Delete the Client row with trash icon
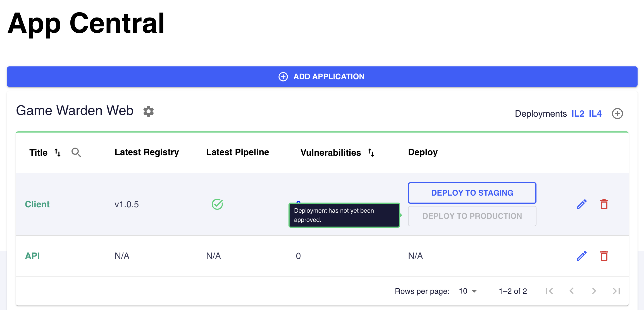 [604, 204]
